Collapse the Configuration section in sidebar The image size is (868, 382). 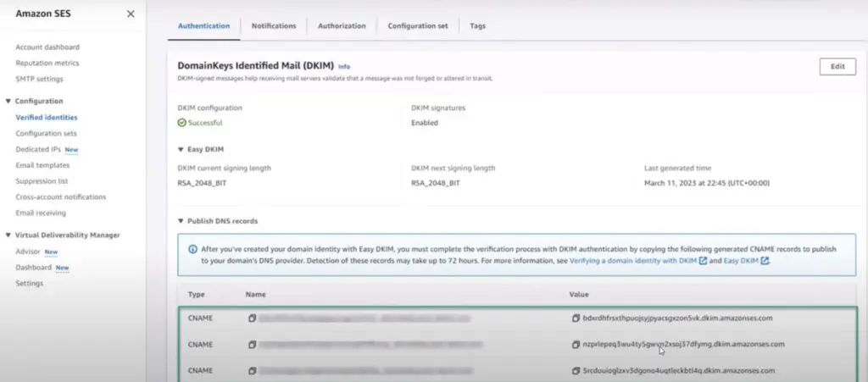tap(8, 102)
